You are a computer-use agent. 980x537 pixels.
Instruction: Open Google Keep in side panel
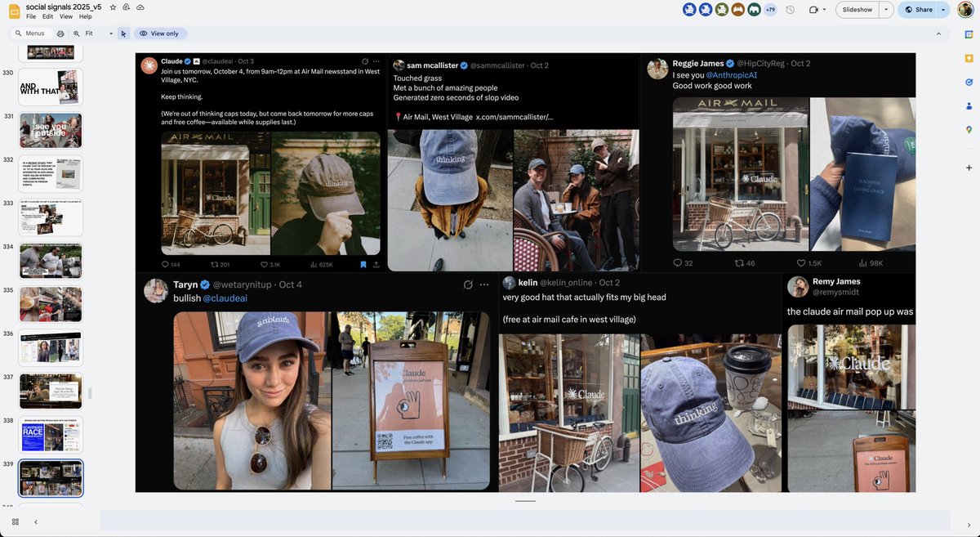point(969,58)
